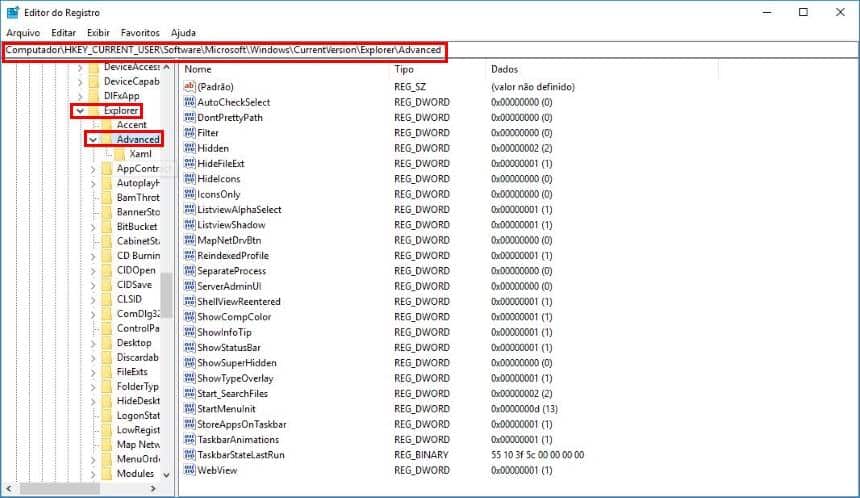Click the tree scroll up arrow

(x=166, y=67)
